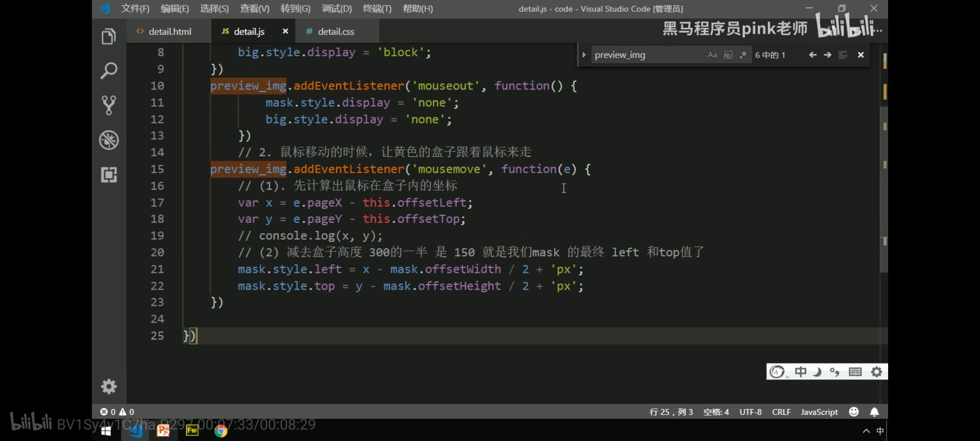Open the 终端(T) menu
This screenshot has height=441, width=980.
(377, 9)
